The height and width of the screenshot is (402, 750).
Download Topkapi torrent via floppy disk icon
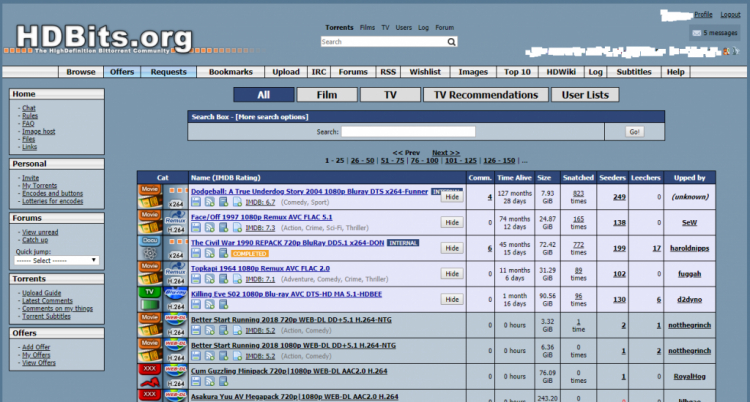[196, 279]
